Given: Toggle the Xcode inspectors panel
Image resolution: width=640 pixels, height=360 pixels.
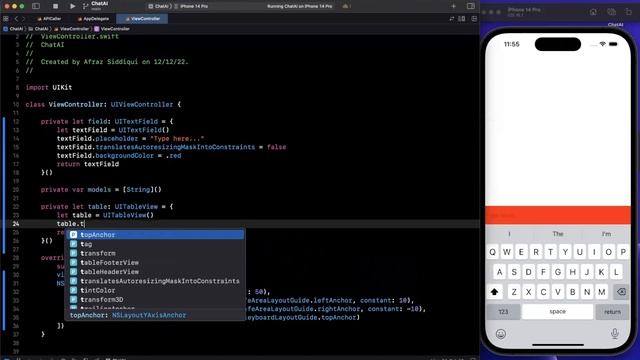Looking at the screenshot, I should pos(471,6).
